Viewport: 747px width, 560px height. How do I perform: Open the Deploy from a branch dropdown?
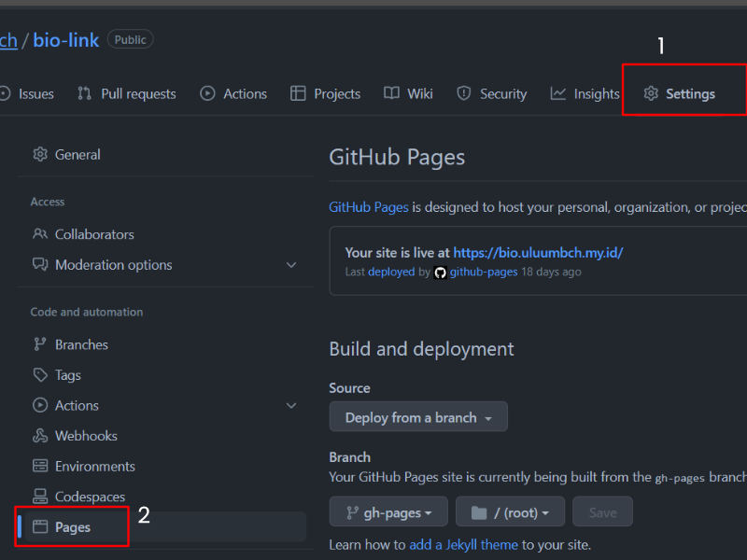click(418, 416)
